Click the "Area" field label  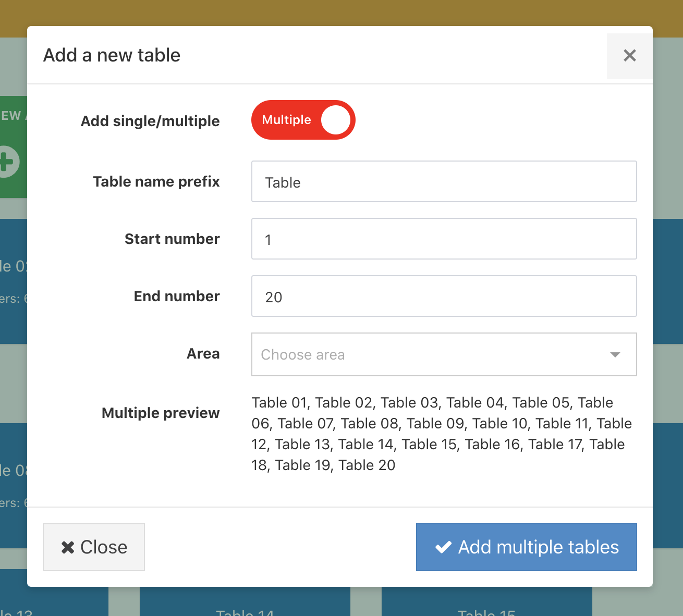point(203,353)
